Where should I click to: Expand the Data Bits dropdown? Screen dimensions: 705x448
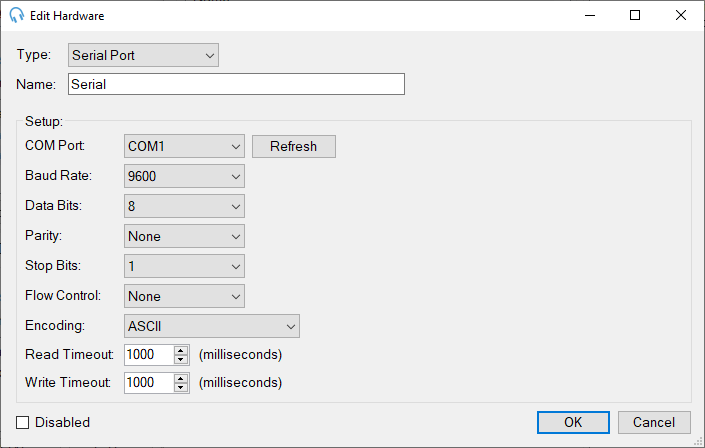184,206
